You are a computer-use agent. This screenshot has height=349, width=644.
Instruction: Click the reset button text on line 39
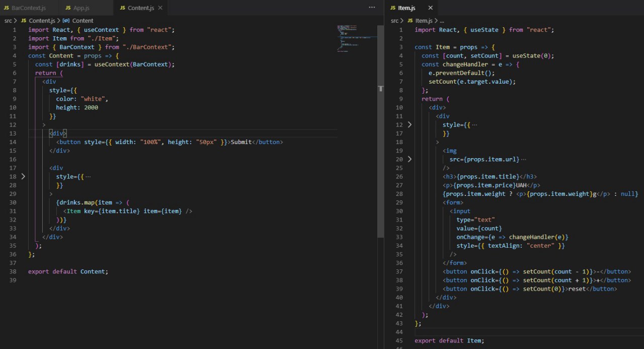[577, 289]
